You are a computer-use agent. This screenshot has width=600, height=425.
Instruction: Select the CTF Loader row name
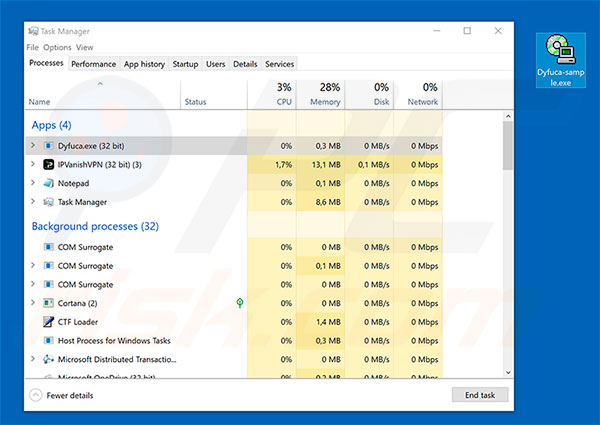point(78,322)
